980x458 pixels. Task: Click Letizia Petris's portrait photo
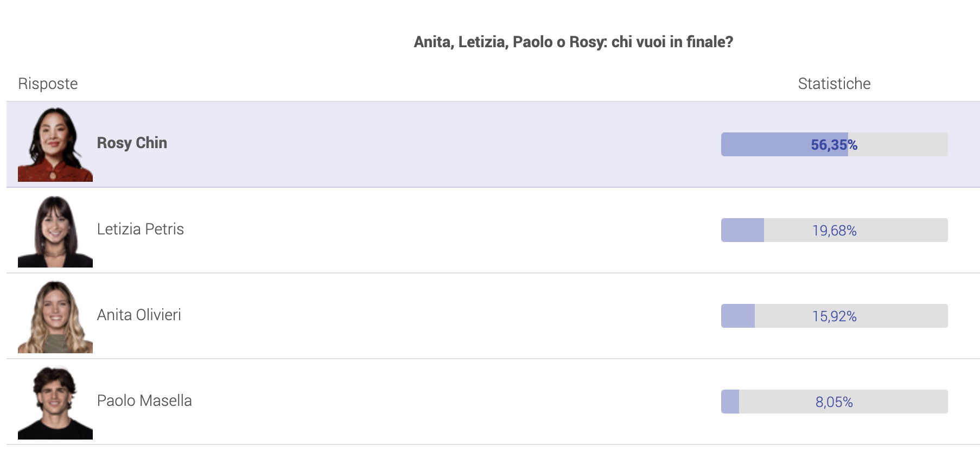click(x=55, y=231)
